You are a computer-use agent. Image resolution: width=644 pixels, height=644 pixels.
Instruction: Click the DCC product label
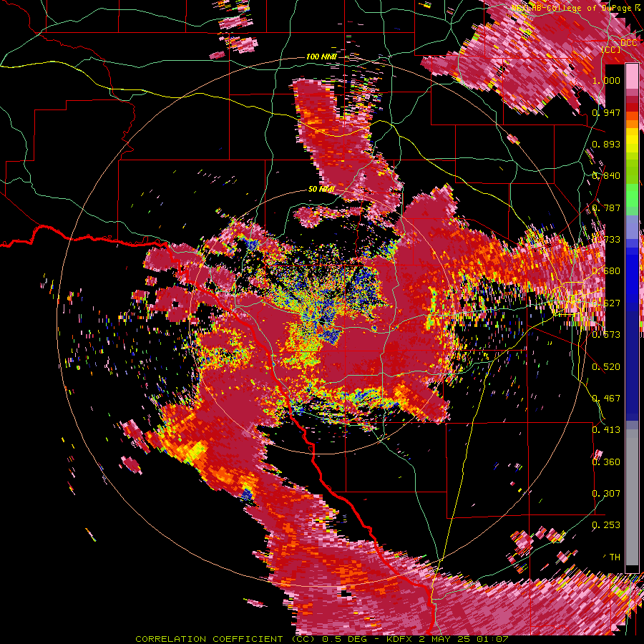click(x=629, y=43)
